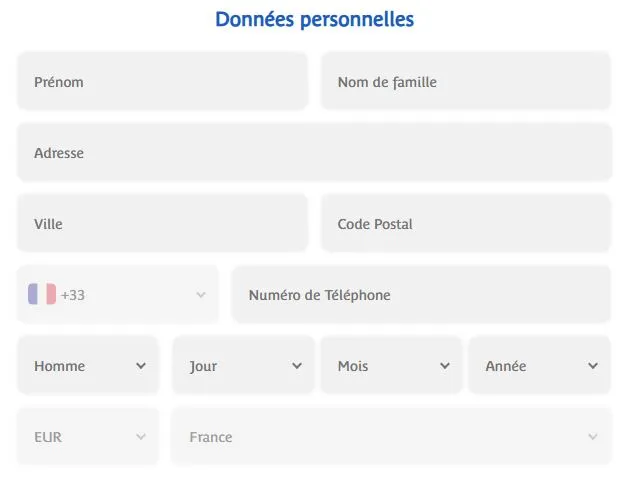Click the chevron arrow beside Mois
The image size is (632, 484).
tap(445, 366)
